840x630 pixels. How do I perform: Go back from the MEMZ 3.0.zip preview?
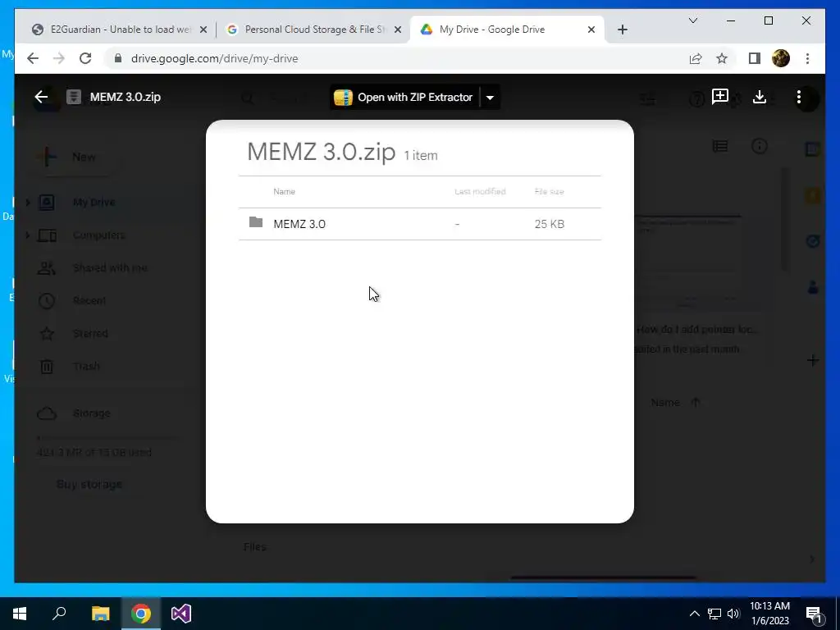coord(41,97)
